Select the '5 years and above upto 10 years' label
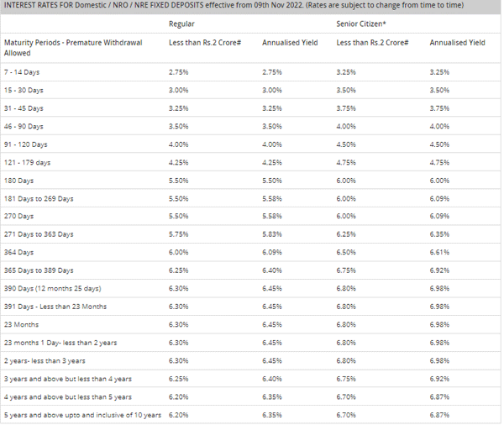504x425 pixels. [x=82, y=415]
